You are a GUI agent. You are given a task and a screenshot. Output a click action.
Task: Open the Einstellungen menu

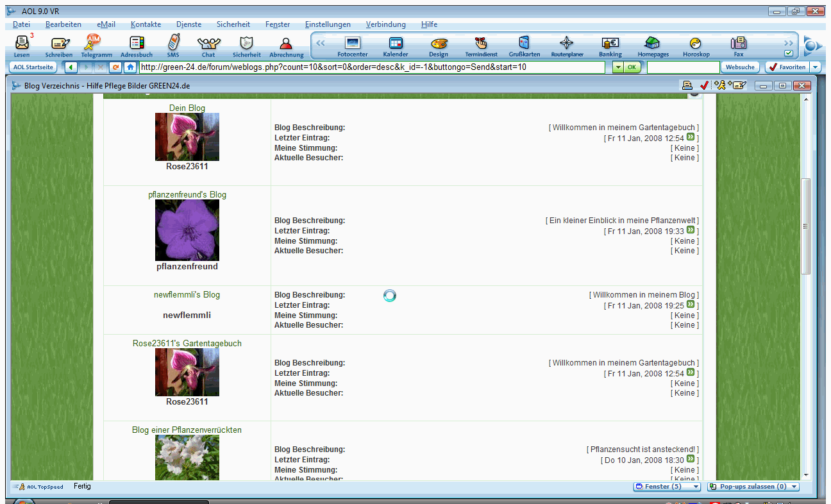(x=328, y=24)
